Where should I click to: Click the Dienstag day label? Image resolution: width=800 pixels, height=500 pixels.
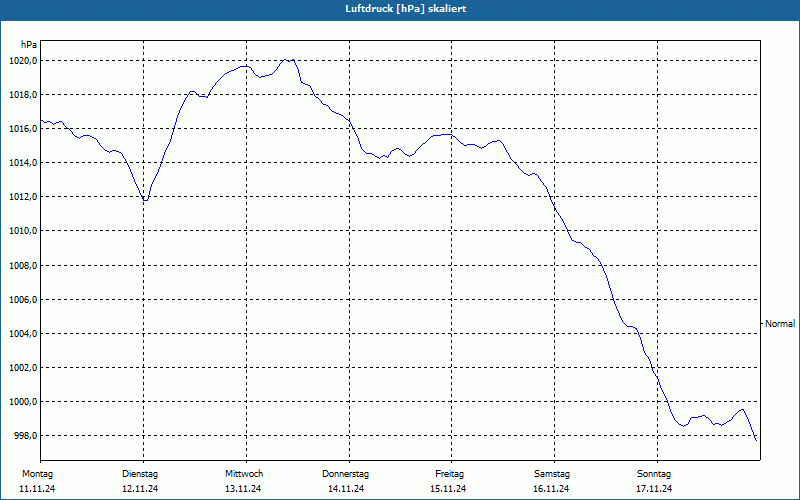tap(140, 474)
